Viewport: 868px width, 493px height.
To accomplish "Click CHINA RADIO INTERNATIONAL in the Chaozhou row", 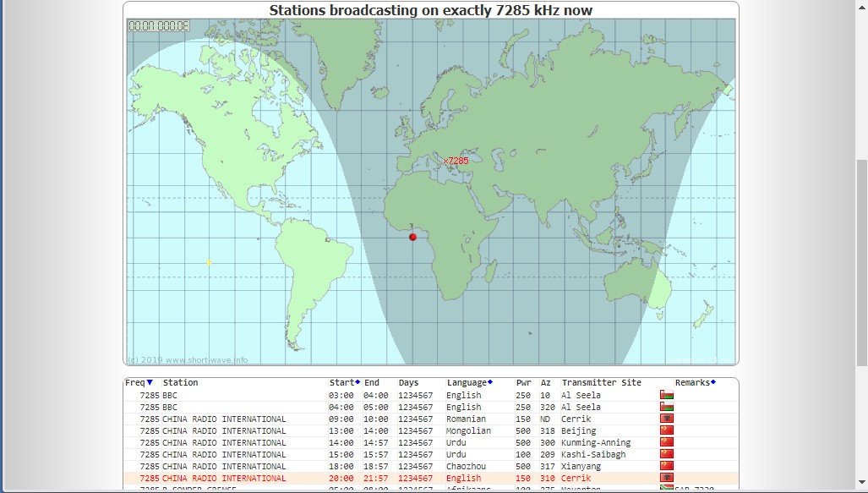I will [224, 467].
